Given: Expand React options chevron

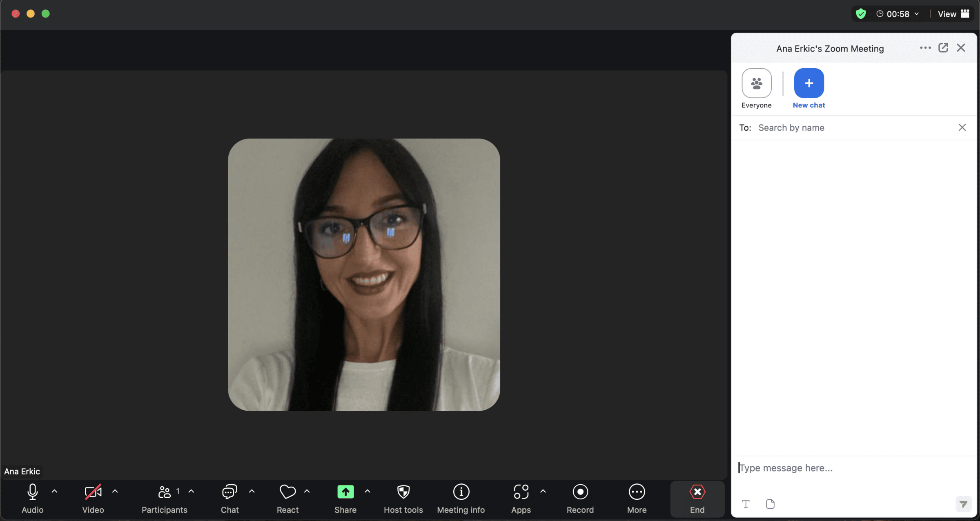Looking at the screenshot, I should click(x=307, y=492).
